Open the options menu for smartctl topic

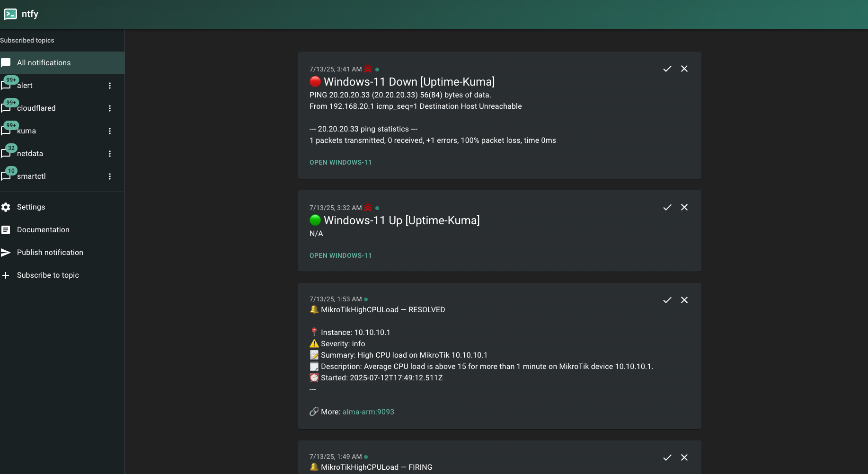[110, 176]
